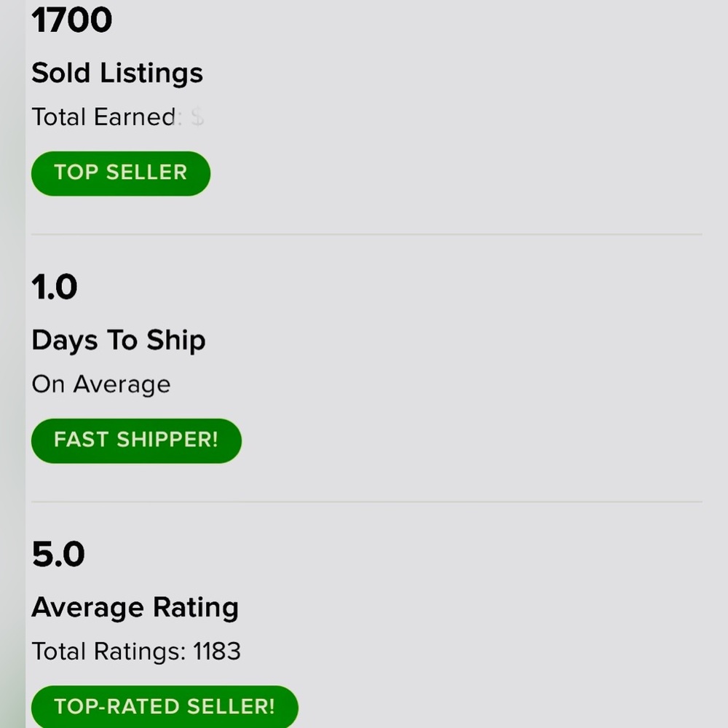Open the Days To Ship heading
The image size is (728, 728).
[x=119, y=340]
